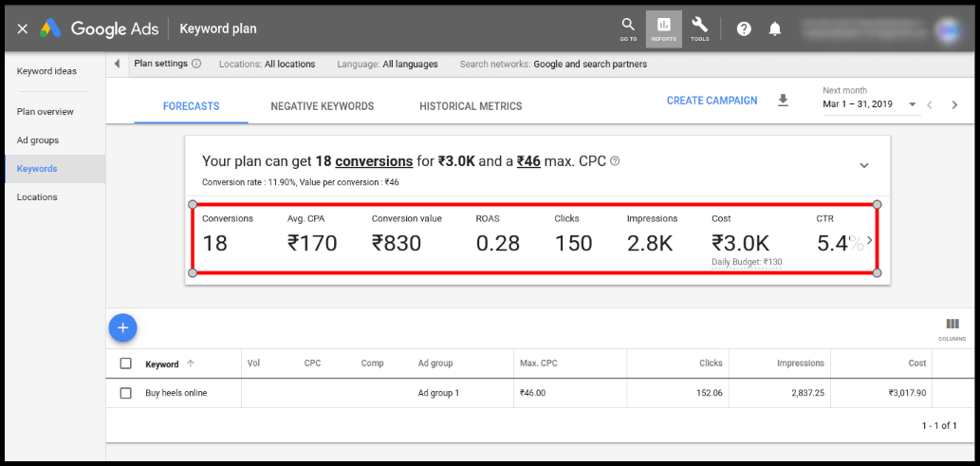Click the account avatar
980x466 pixels.
pyautogui.click(x=948, y=28)
